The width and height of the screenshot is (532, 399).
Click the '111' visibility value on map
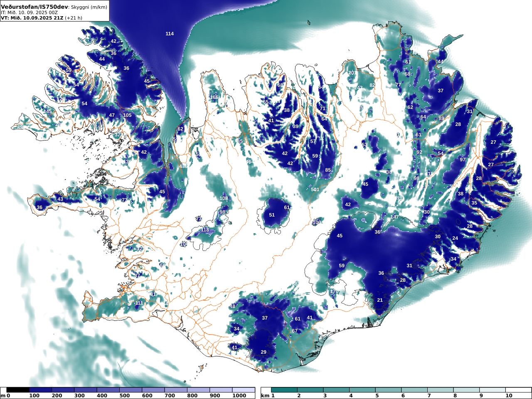tap(139, 303)
